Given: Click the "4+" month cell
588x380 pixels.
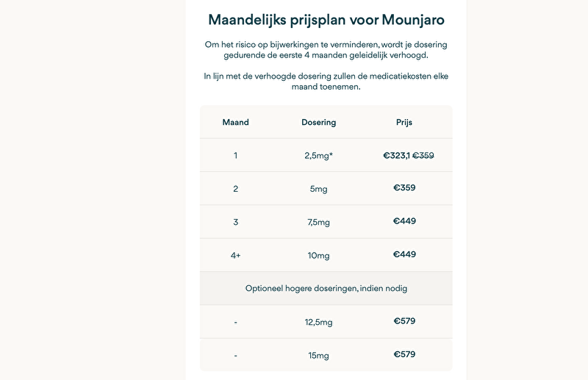Looking at the screenshot, I should (235, 255).
